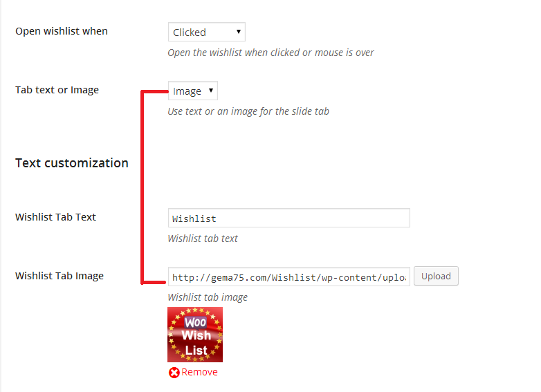The width and height of the screenshot is (541, 392).
Task: Open the 'Clicked' wishlist trigger dropdown
Action: tap(206, 32)
